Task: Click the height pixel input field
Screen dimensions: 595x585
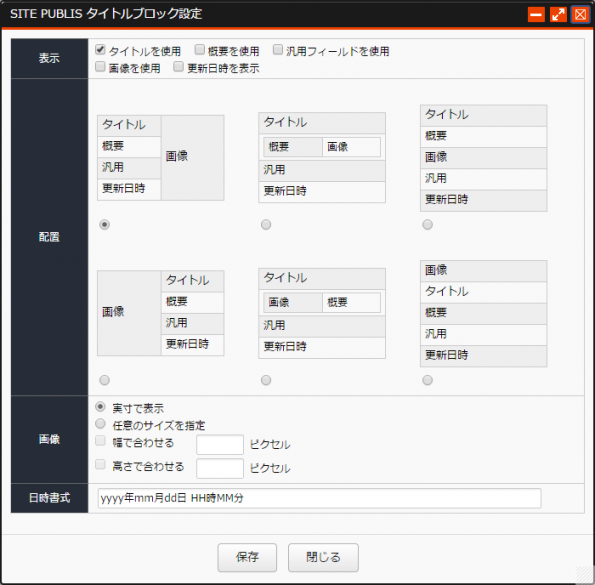Action: [x=220, y=468]
